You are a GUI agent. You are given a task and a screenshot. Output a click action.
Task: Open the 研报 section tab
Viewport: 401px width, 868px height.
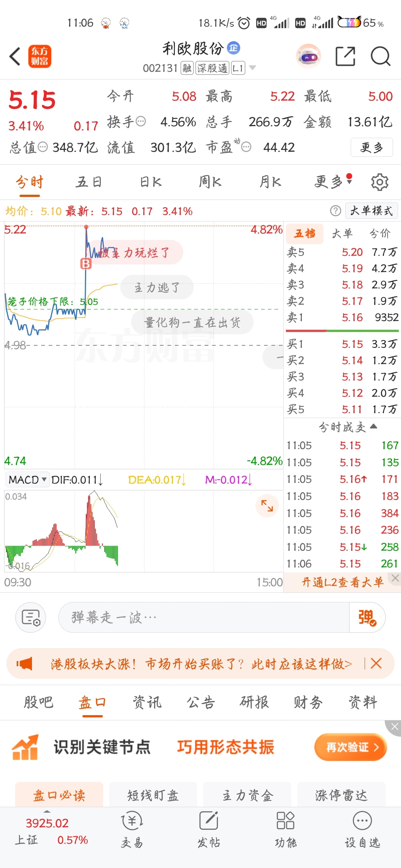(254, 702)
